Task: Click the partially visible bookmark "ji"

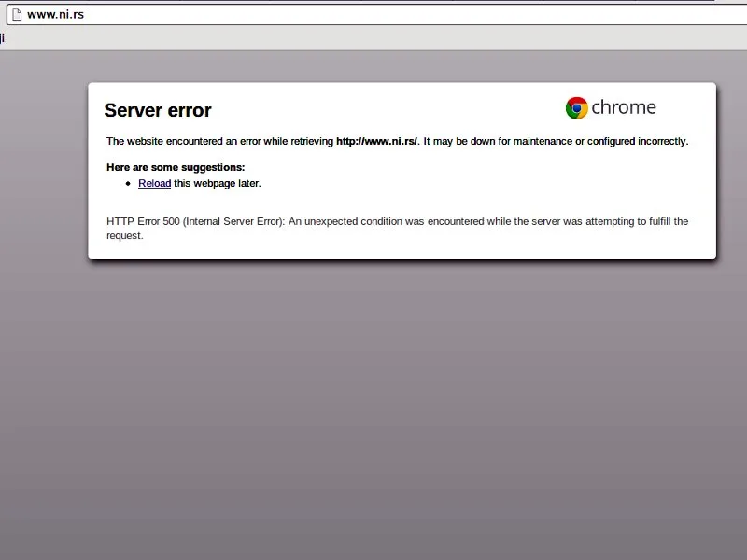Action: click(3, 38)
